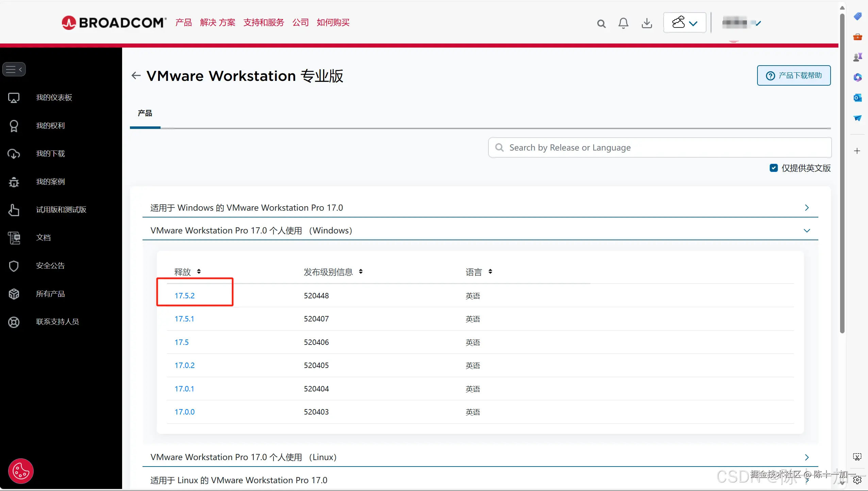Uncheck the 仅提供英文版 checkbox
868x491 pixels.
(x=773, y=168)
